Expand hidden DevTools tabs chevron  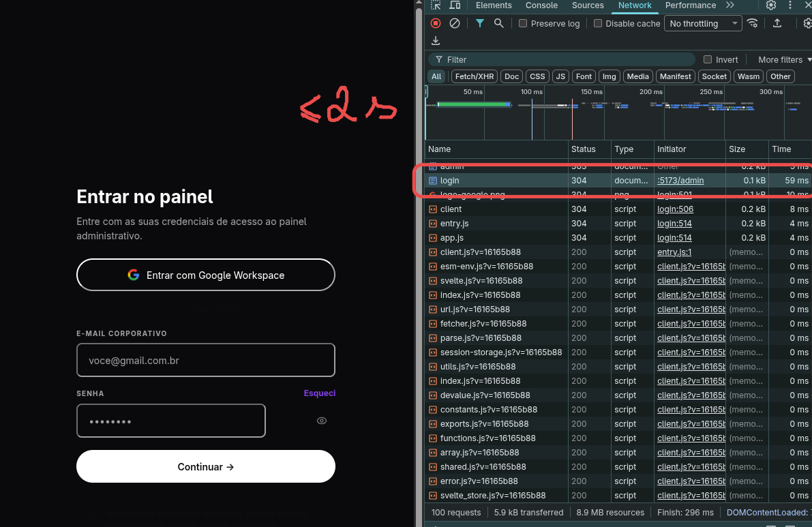tap(730, 5)
